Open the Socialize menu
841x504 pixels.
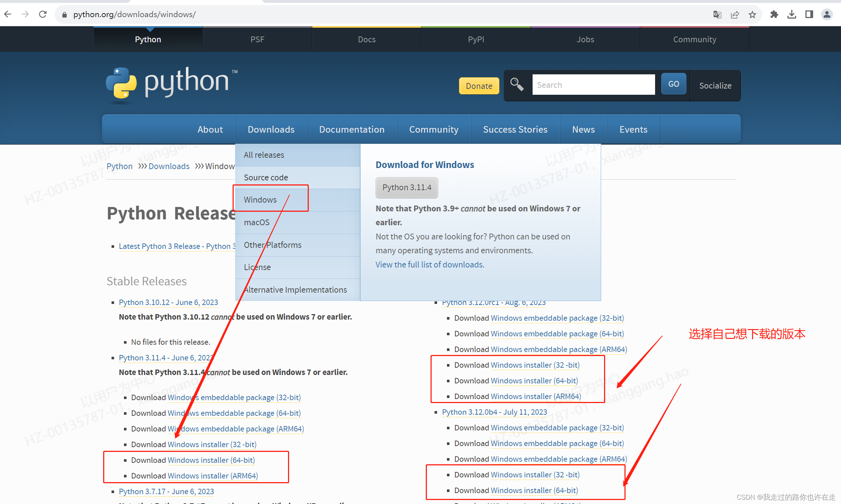coord(715,86)
